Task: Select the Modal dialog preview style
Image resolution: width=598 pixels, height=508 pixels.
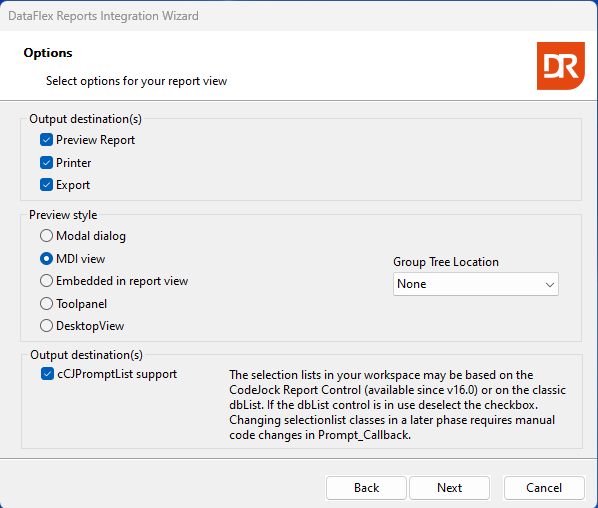Action: click(46, 236)
